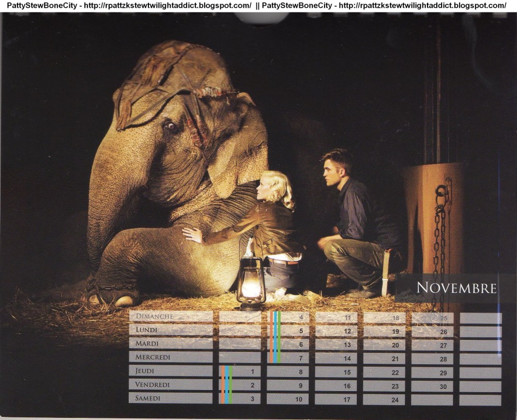Select the Samedi day label
Screen dimensions: 517x420
[x=171, y=398]
